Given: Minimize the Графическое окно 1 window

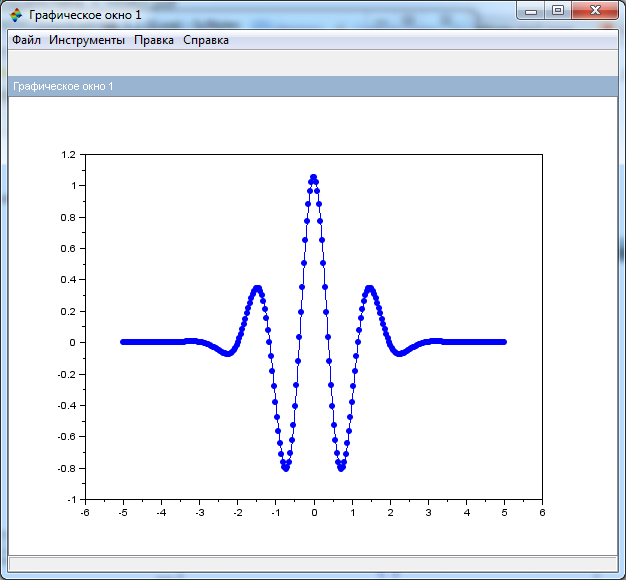Looking at the screenshot, I should tap(531, 11).
